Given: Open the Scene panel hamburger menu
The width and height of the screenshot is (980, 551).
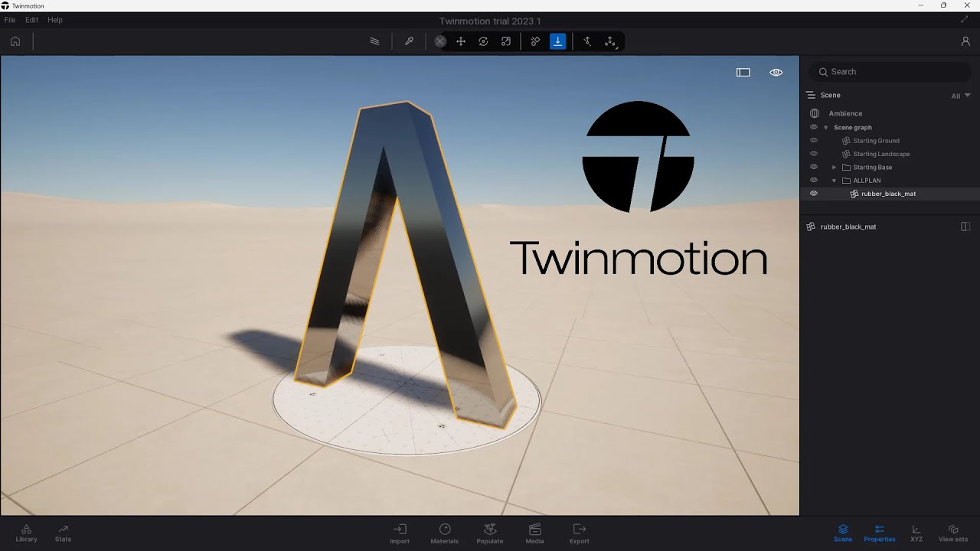Looking at the screenshot, I should [x=811, y=95].
